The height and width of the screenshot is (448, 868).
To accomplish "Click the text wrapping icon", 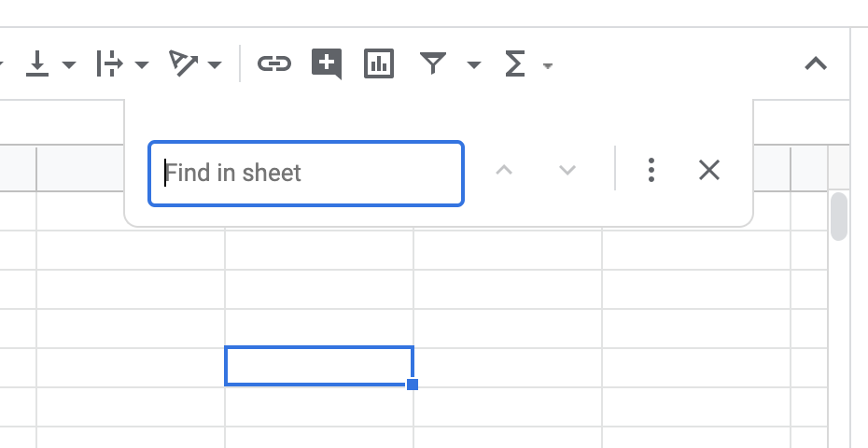I will [109, 64].
